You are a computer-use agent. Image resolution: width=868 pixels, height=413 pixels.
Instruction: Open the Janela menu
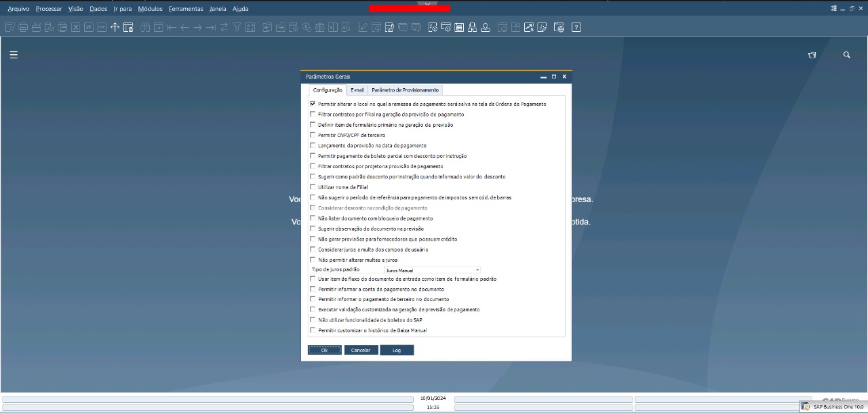[x=218, y=9]
